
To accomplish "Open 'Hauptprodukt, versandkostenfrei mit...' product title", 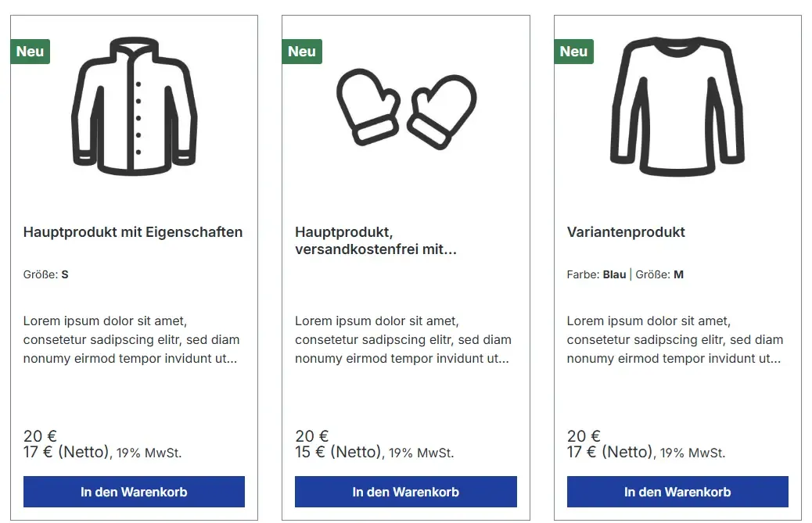I will 375,241.
